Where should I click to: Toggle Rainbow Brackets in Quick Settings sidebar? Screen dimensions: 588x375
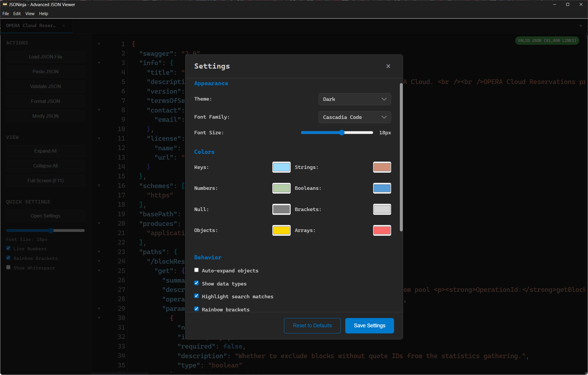point(8,258)
